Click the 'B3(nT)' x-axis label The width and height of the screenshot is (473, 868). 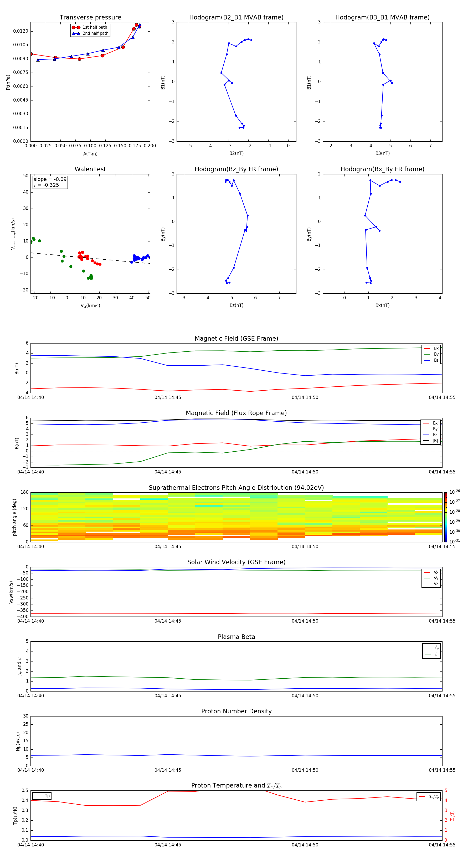coord(382,153)
